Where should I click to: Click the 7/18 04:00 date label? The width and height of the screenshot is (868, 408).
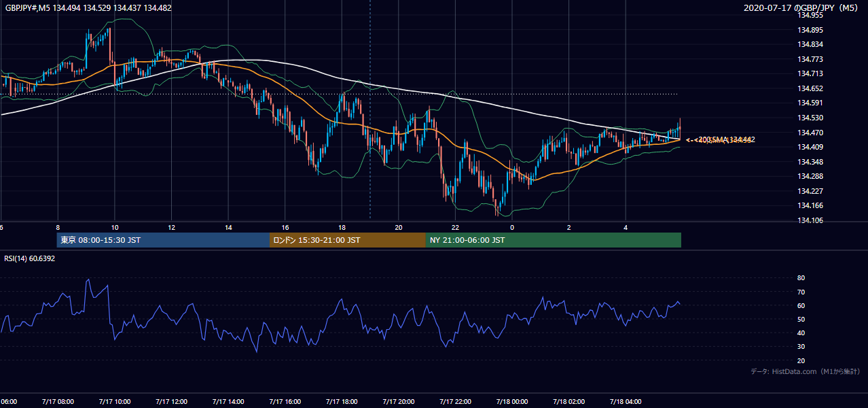click(626, 401)
